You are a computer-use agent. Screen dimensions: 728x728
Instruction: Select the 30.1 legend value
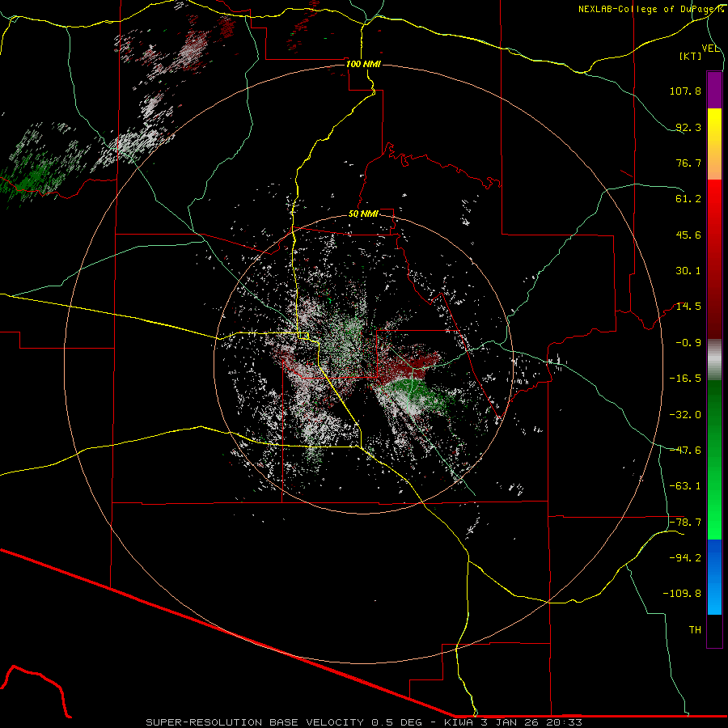688,271
